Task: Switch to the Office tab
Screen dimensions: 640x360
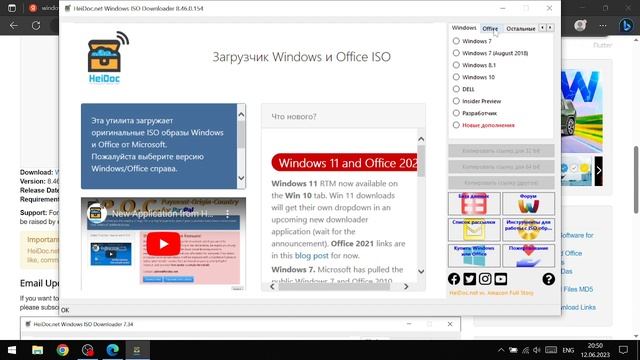Action: click(x=490, y=29)
